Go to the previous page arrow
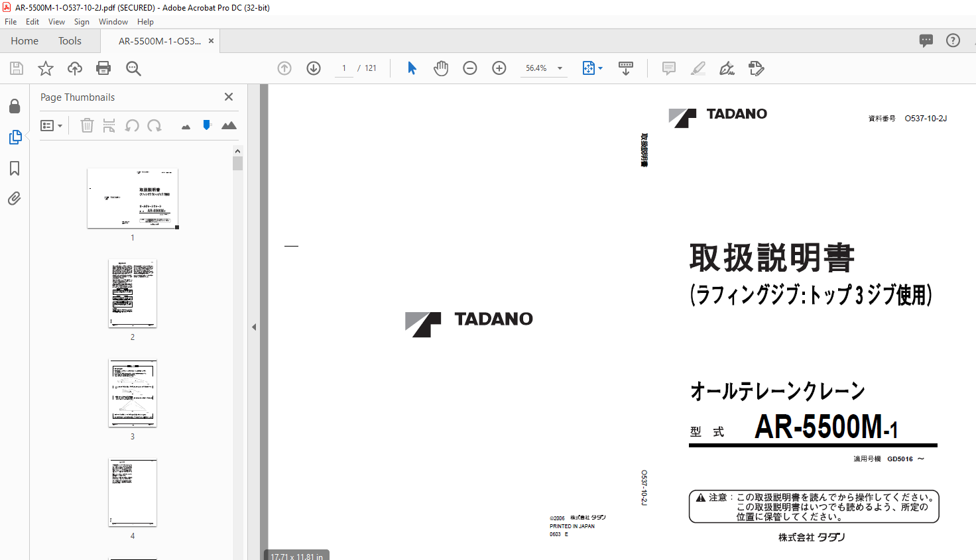976x560 pixels. click(x=284, y=68)
